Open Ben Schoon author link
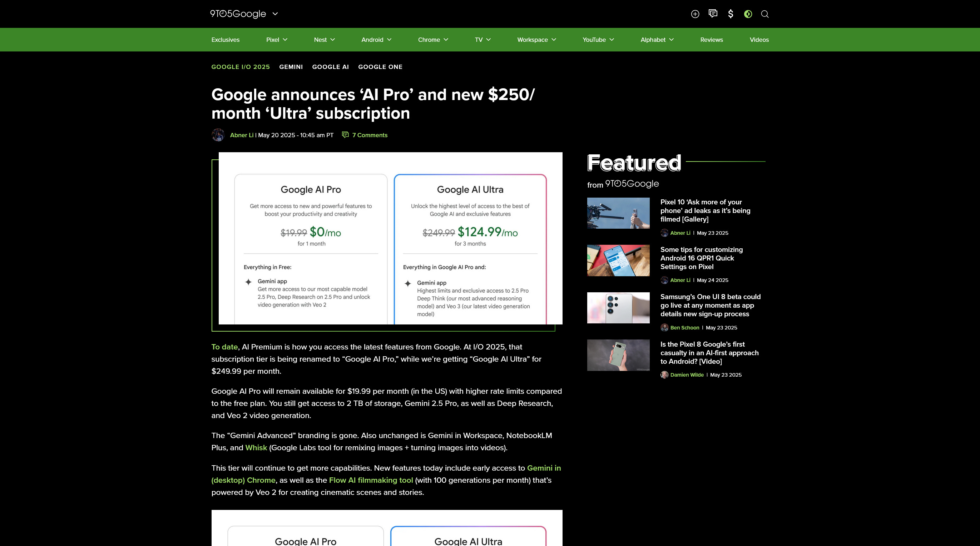The height and width of the screenshot is (546, 980). click(x=684, y=328)
